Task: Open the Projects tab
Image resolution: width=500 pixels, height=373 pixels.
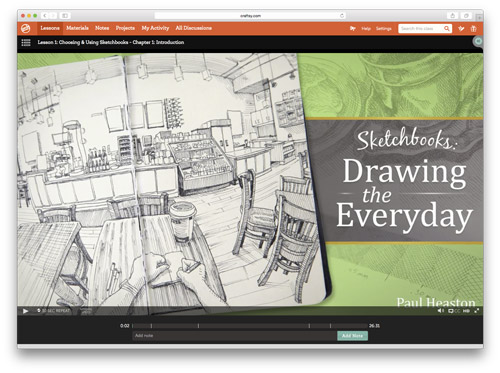Action: click(125, 28)
